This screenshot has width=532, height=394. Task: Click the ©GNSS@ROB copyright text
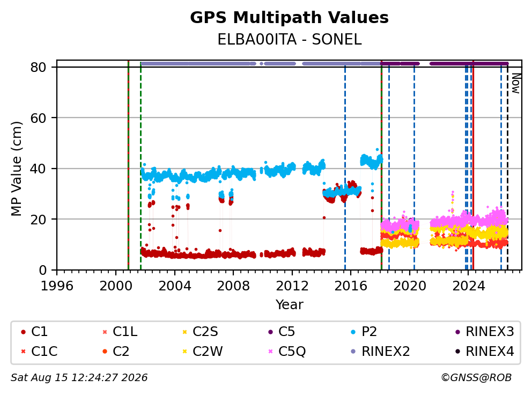point(476,378)
